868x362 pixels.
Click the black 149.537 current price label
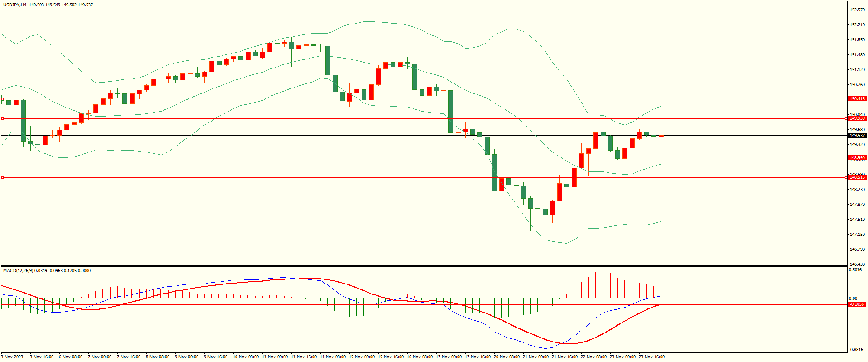click(857, 136)
